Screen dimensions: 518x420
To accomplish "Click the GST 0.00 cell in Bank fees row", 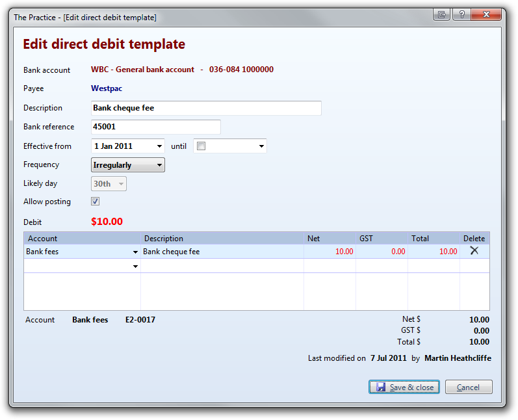I will [x=382, y=252].
